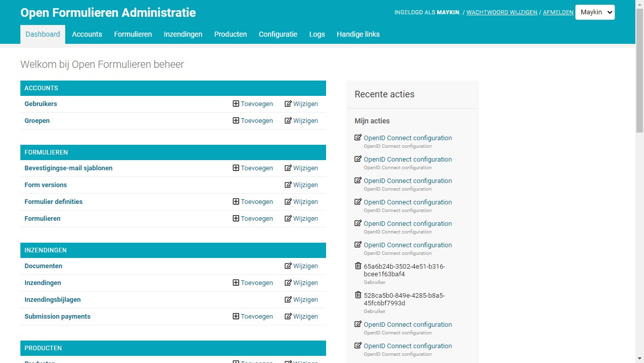The width and height of the screenshot is (644, 363).
Task: Open the Configuratie menu
Action: pyautogui.click(x=278, y=34)
